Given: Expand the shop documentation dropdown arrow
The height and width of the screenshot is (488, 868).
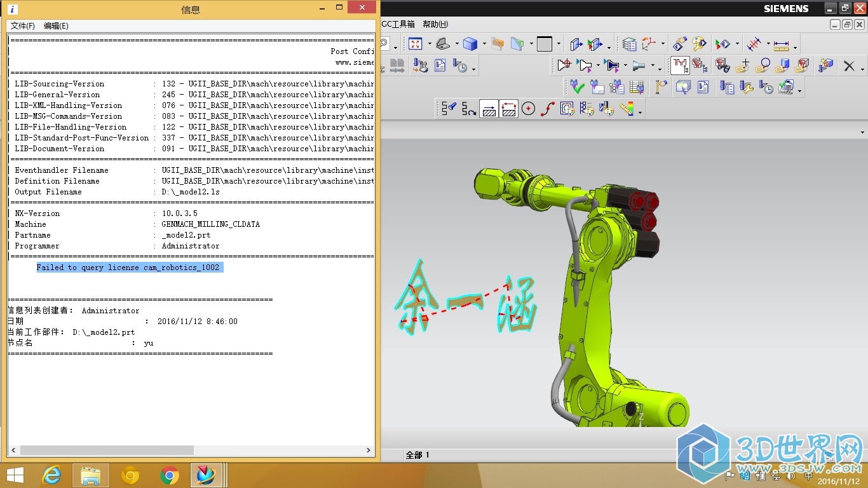Looking at the screenshot, I should coord(799,90).
